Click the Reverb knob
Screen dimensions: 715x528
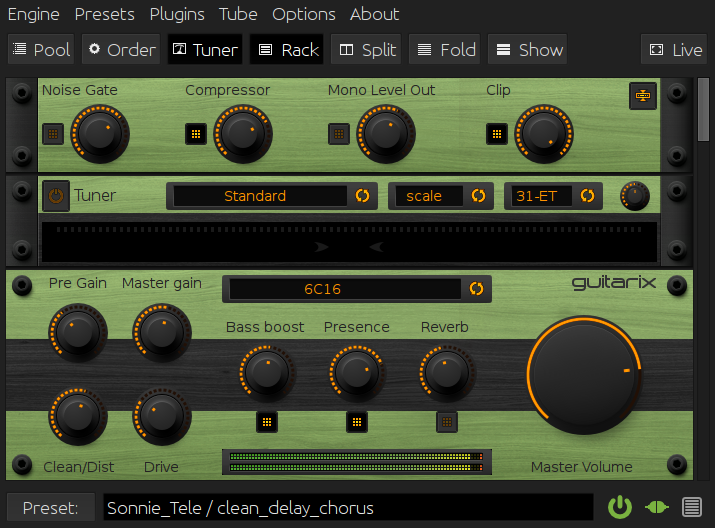[x=447, y=373]
